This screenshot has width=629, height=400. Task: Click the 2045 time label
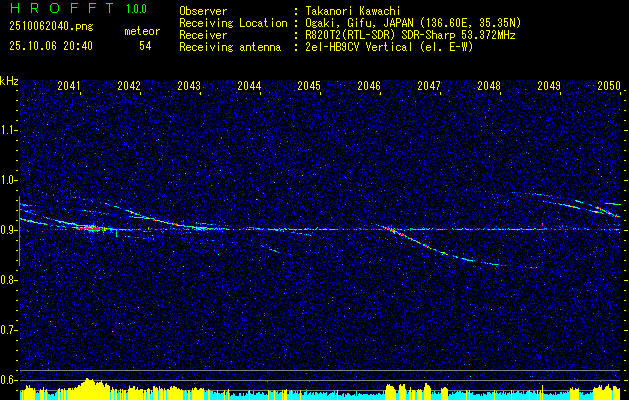(x=309, y=86)
